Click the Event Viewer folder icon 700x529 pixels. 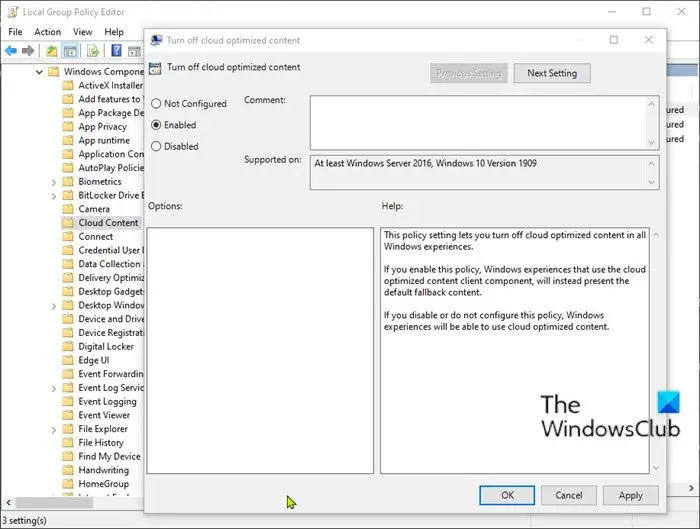[68, 415]
